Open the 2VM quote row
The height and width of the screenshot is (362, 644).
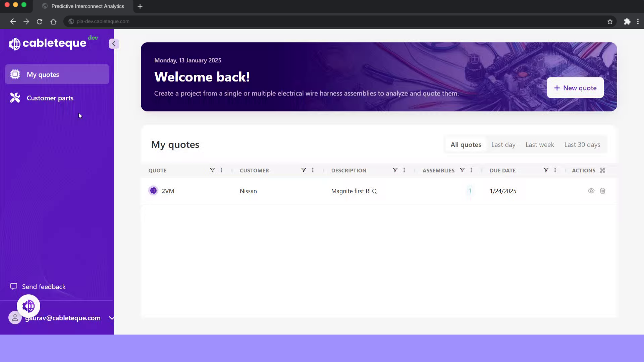tap(168, 191)
